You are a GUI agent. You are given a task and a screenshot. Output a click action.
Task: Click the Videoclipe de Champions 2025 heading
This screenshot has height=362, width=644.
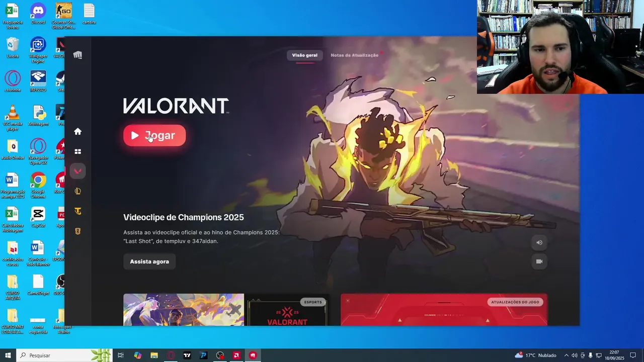click(183, 217)
